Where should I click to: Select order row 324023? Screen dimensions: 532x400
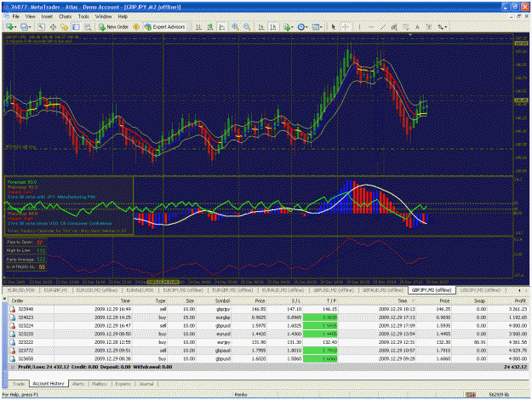click(x=268, y=317)
